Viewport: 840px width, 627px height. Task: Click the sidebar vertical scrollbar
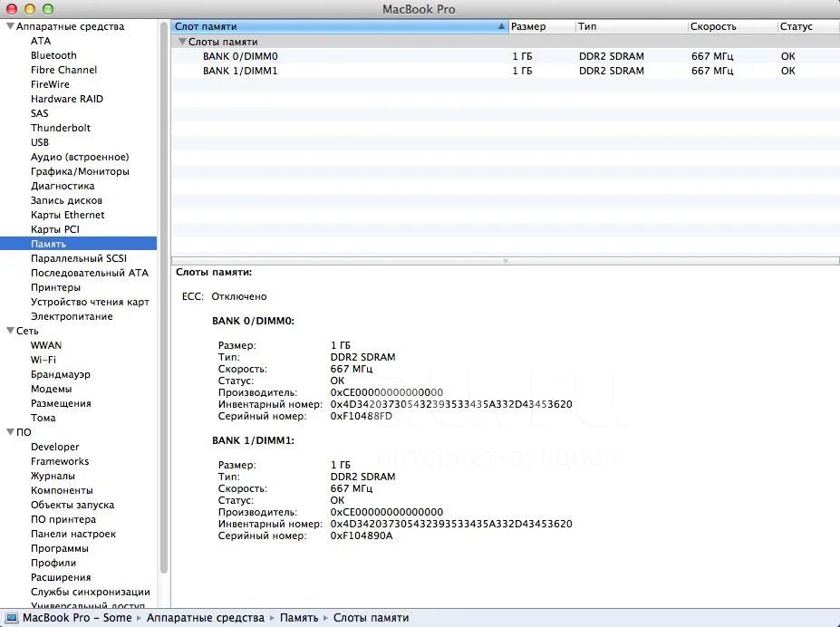click(164, 300)
